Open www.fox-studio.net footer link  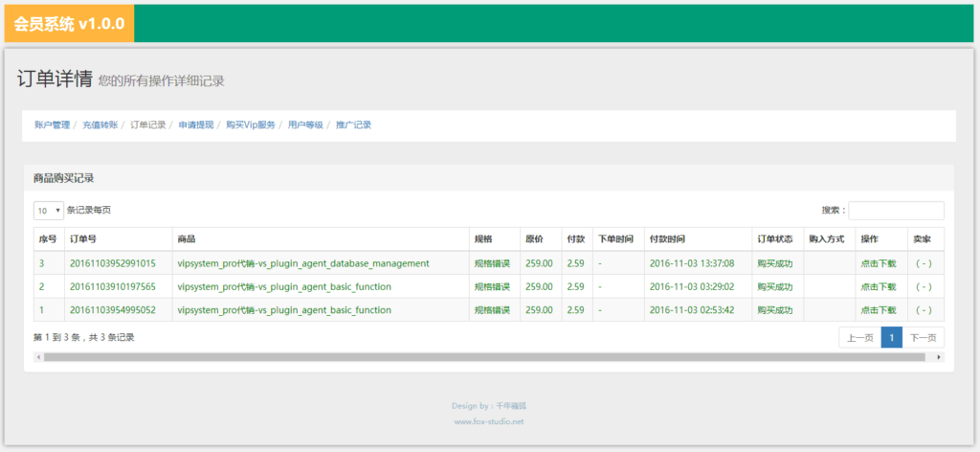(489, 421)
